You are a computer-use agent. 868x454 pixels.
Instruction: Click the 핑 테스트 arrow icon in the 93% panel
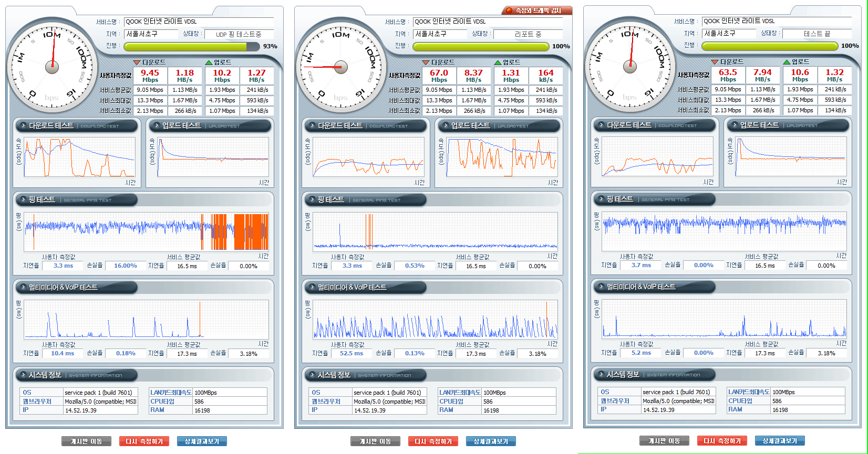pos(23,199)
